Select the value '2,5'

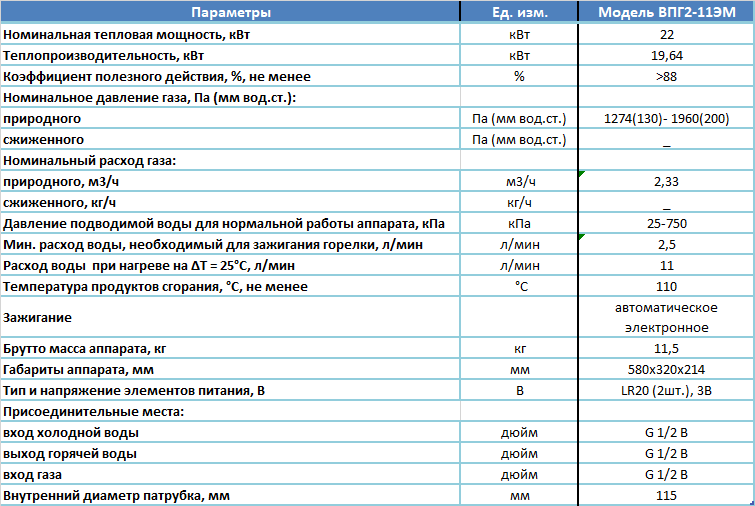[666, 245]
